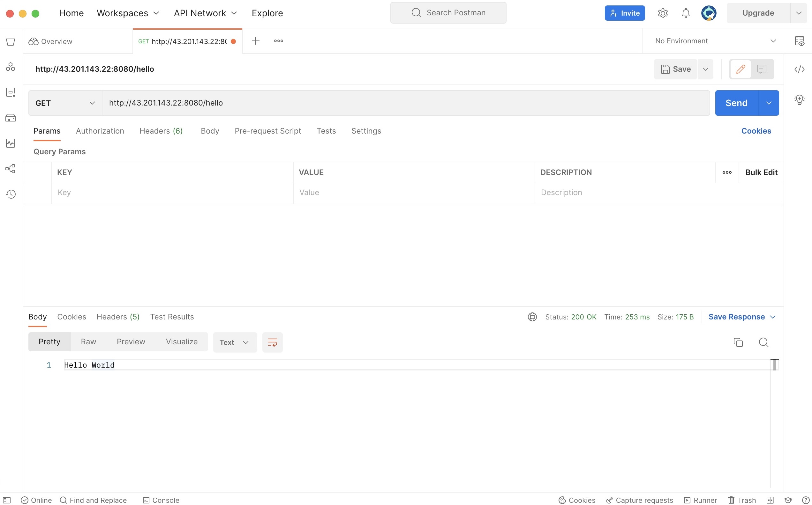
Task: Open the History sidebar icon
Action: pyautogui.click(x=10, y=194)
